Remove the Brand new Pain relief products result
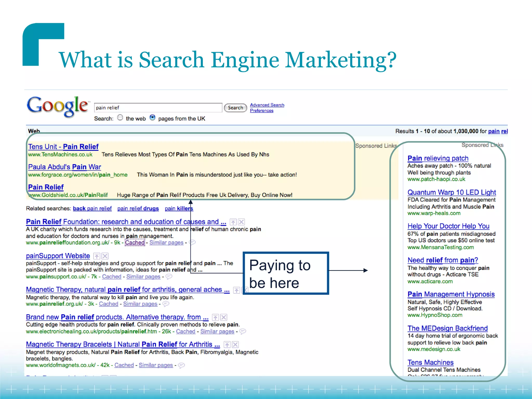This screenshot has width=532, height=399. 224,317
